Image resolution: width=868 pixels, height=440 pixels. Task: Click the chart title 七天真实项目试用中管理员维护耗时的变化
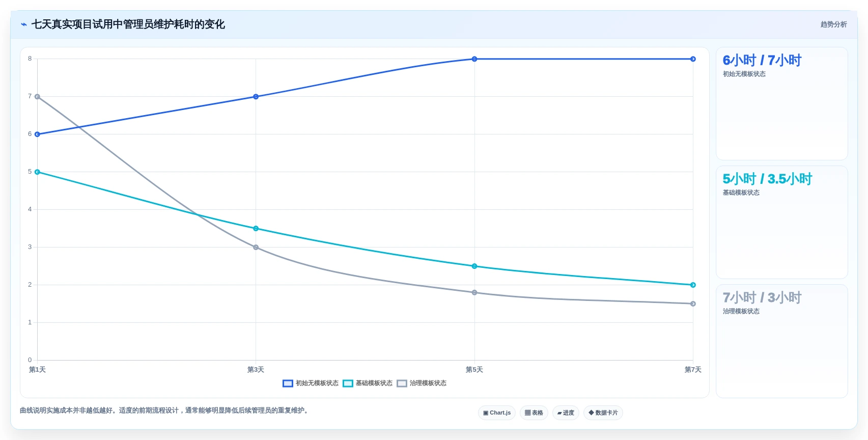click(128, 24)
